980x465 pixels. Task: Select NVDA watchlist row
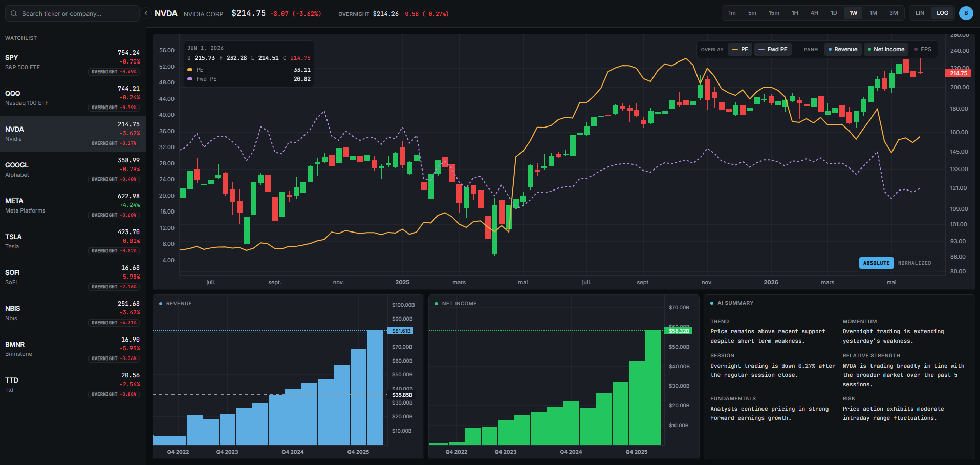coord(73,134)
